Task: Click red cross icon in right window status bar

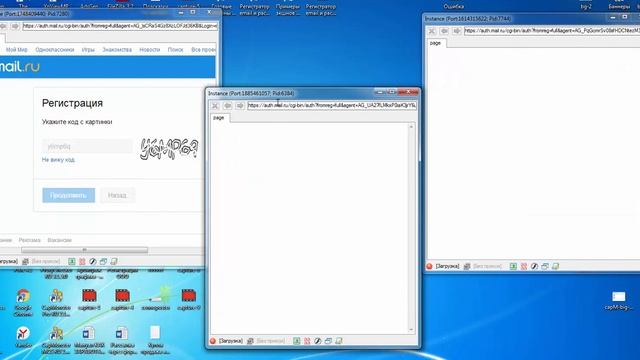Action: pos(524,266)
